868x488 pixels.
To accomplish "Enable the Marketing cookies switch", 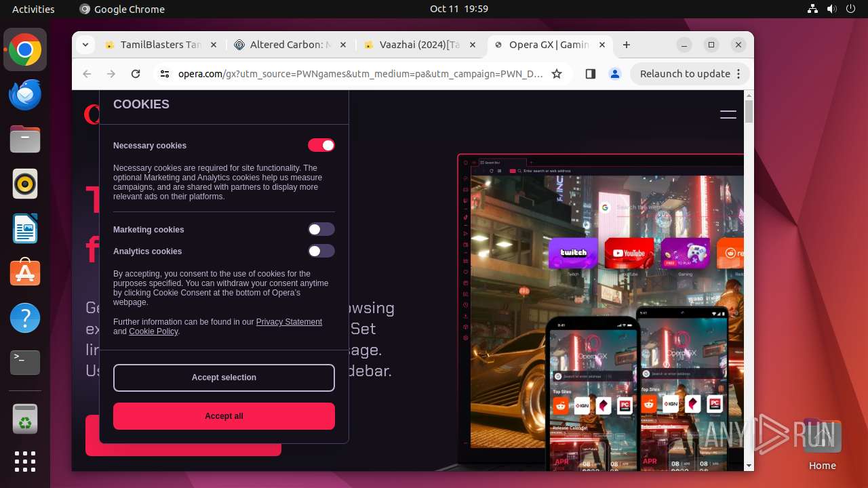I will coord(321,230).
